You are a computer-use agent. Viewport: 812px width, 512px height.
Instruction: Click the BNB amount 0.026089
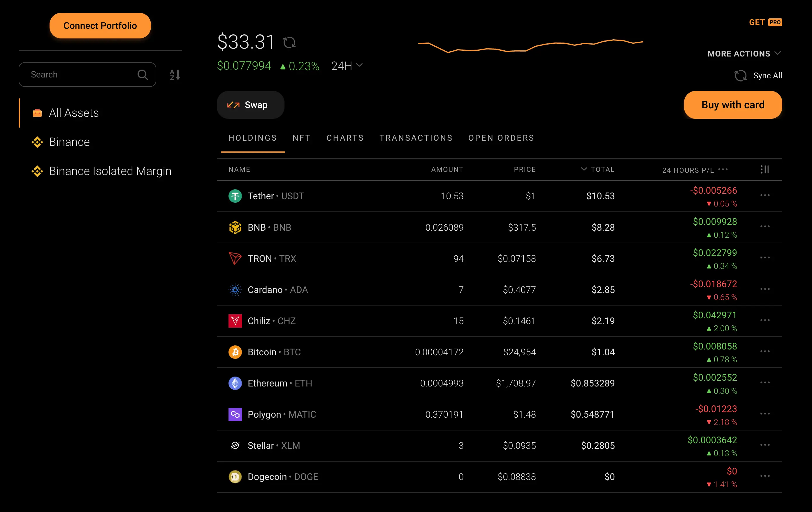pos(444,227)
